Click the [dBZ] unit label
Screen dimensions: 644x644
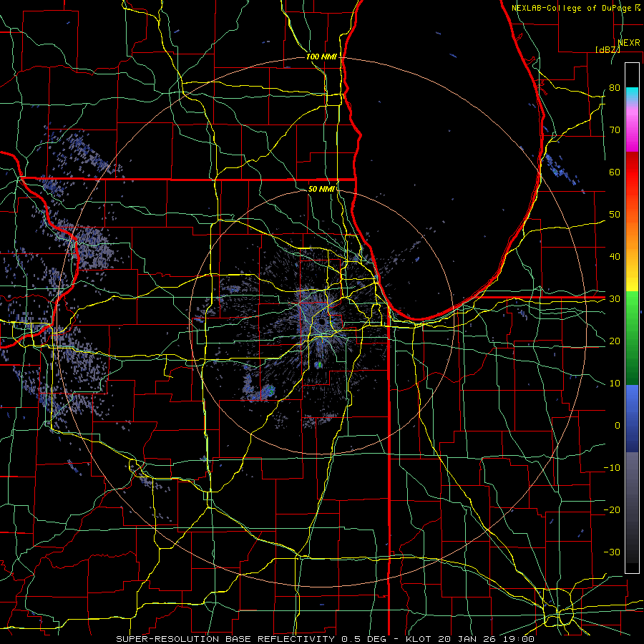(x=608, y=49)
